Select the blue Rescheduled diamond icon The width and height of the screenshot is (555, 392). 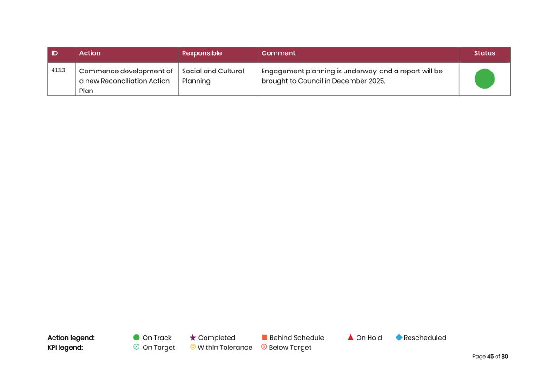(399, 338)
